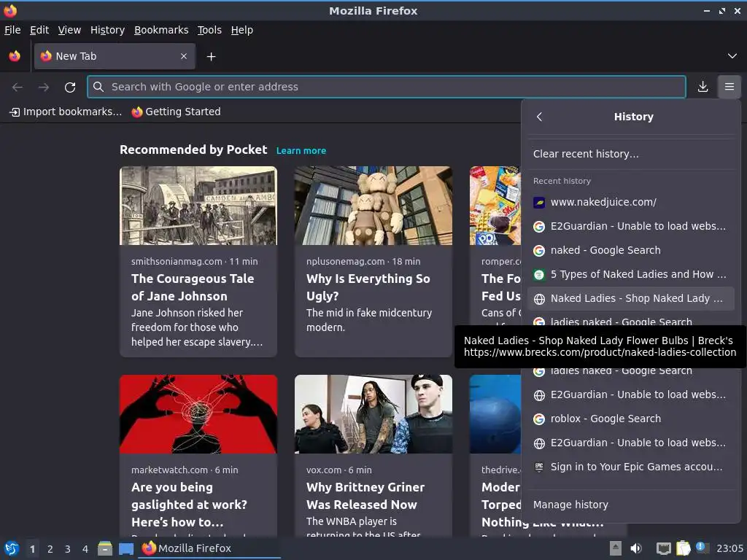The height and width of the screenshot is (560, 747).
Task: Click the forward navigation arrow
Action: 44,87
